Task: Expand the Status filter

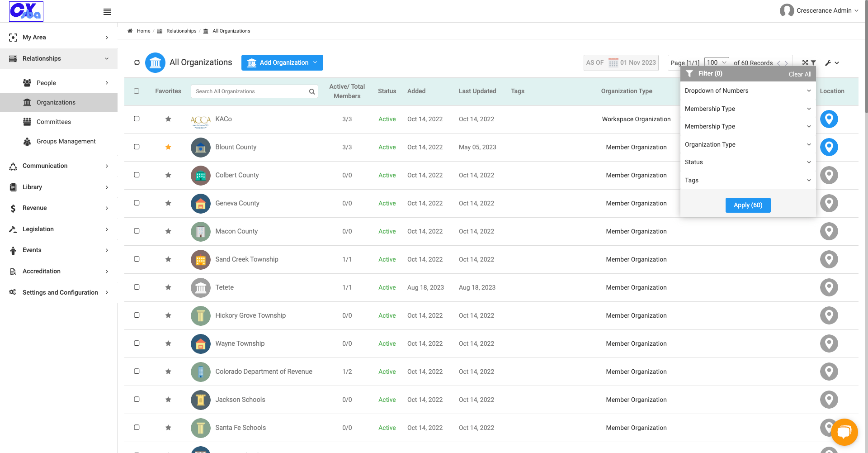Action: [748, 162]
